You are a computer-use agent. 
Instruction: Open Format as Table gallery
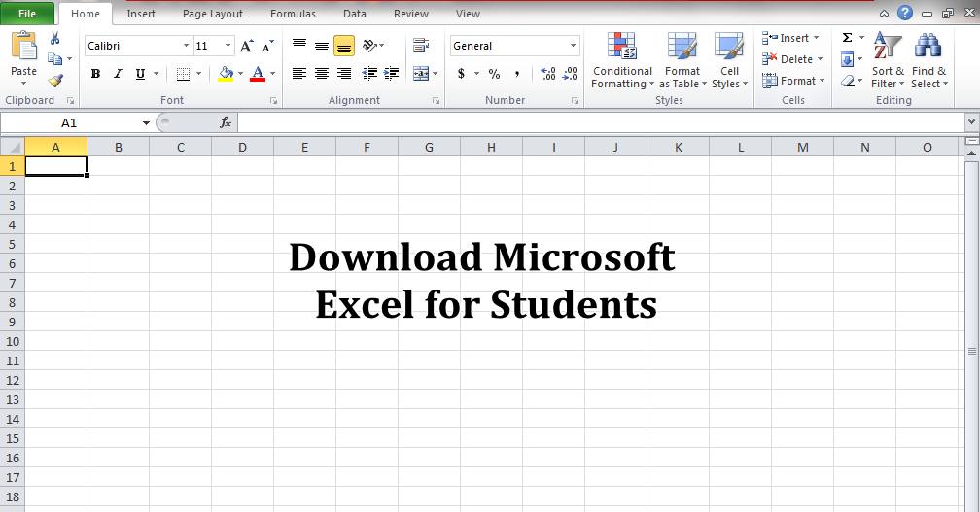coord(682,61)
